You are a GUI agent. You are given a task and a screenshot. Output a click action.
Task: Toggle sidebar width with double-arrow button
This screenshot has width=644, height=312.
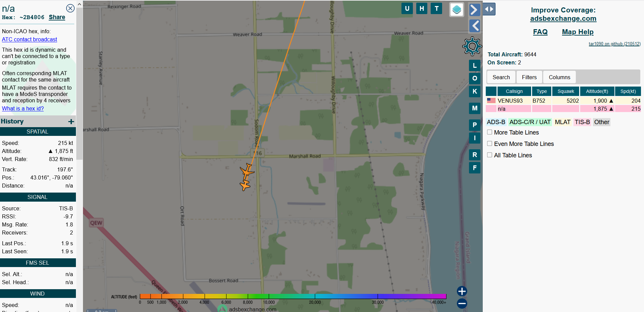(489, 9)
